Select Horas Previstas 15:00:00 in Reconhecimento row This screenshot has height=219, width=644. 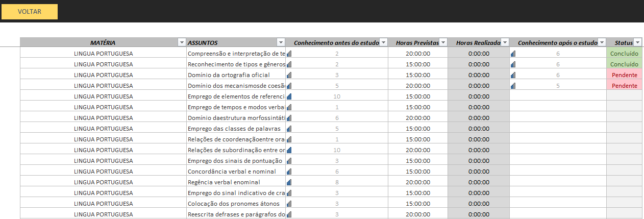[x=418, y=64]
